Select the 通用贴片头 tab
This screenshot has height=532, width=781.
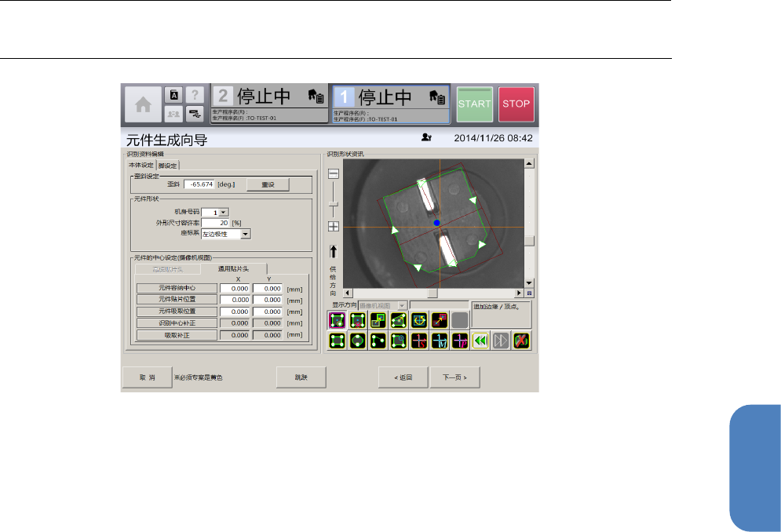233,268
